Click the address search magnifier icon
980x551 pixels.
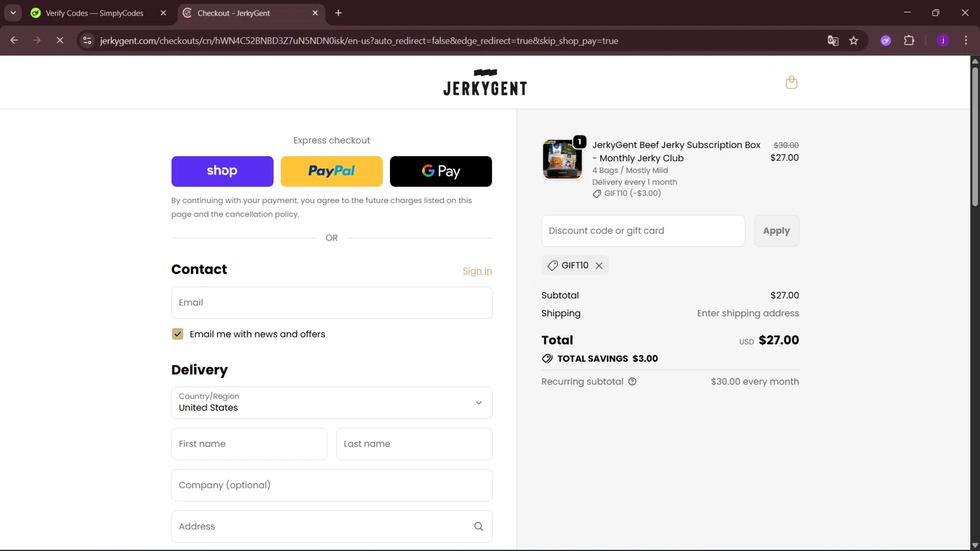(478, 527)
